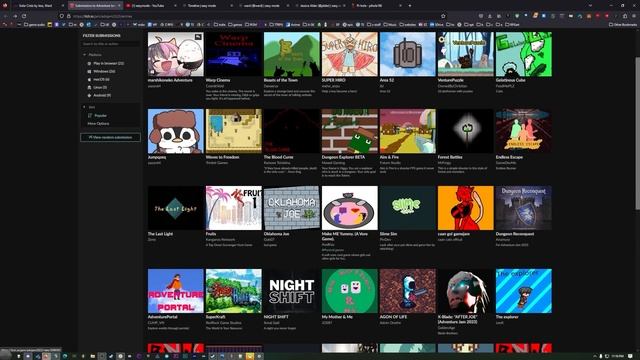Click the Fruits title link
640x360 pixels.
coord(211,234)
